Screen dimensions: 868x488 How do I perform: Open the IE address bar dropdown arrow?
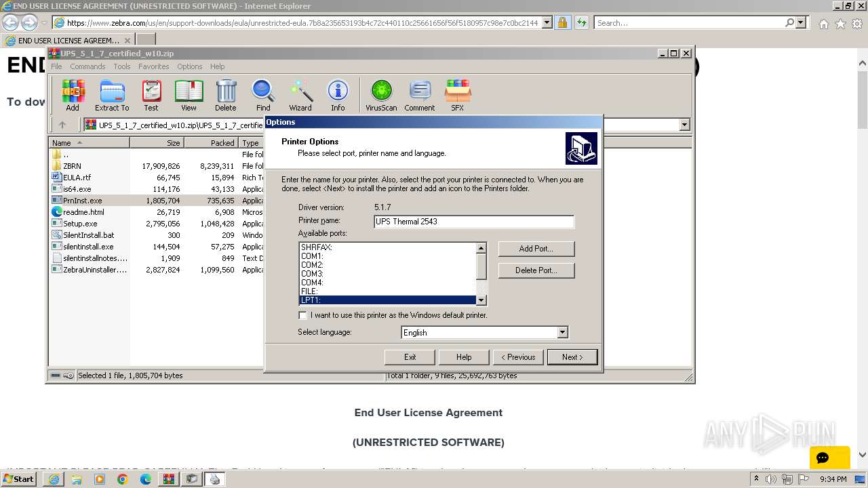545,22
